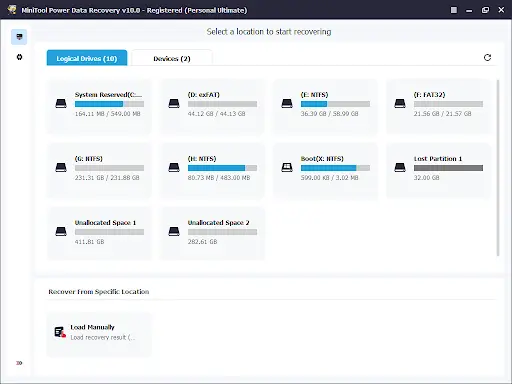Click drive icon for (H: NTFS)

174,167
